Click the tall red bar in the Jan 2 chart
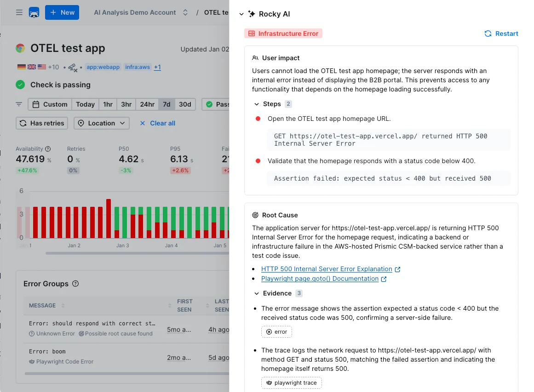534x392 pixels. 109,218
